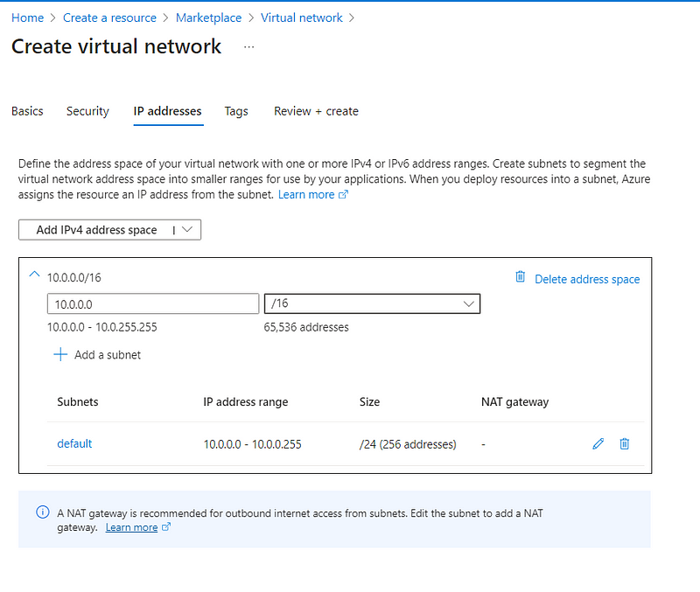Open the Security tab
Screen dimensions: 700x592
tap(87, 111)
